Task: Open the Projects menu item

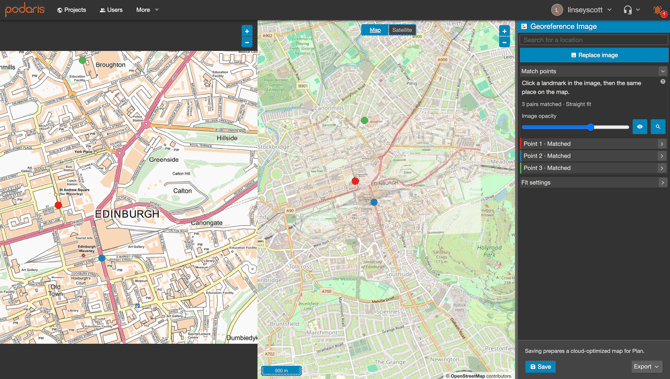Action: (x=71, y=10)
